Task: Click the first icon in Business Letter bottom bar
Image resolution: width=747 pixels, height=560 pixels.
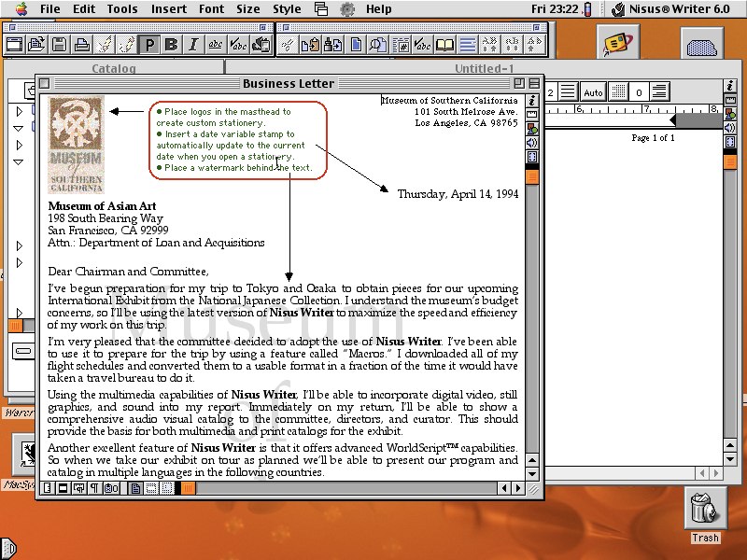Action: point(47,488)
